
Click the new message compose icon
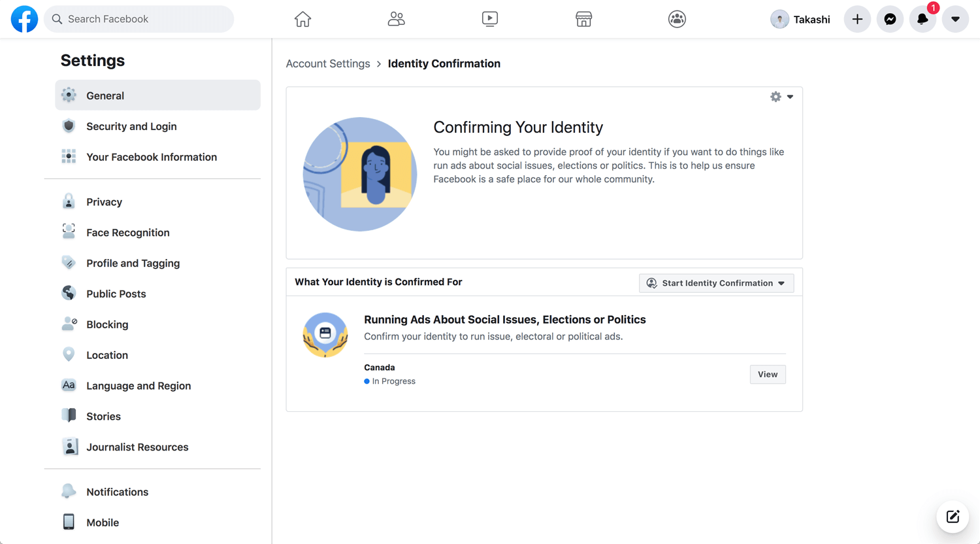(x=953, y=517)
